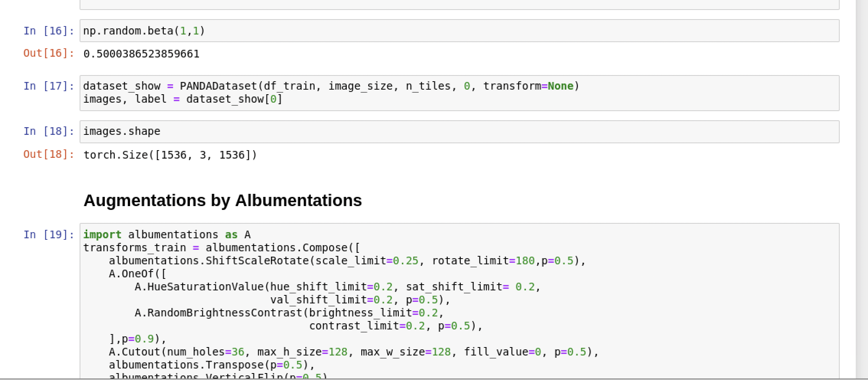Select the torch.Size output text

[170, 155]
